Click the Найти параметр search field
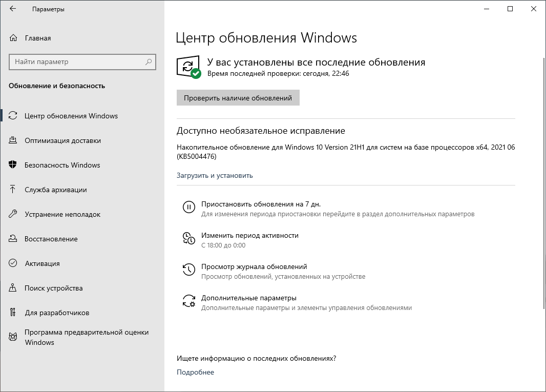The width and height of the screenshot is (546, 392). pyautogui.click(x=82, y=61)
